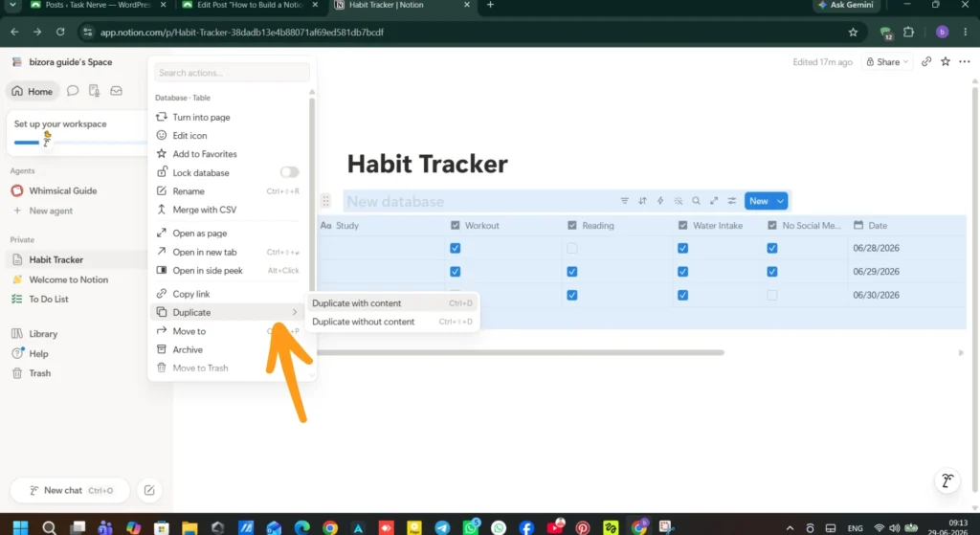The width and height of the screenshot is (980, 535).
Task: Click the table horizontal scrollbar
Action: click(x=521, y=352)
